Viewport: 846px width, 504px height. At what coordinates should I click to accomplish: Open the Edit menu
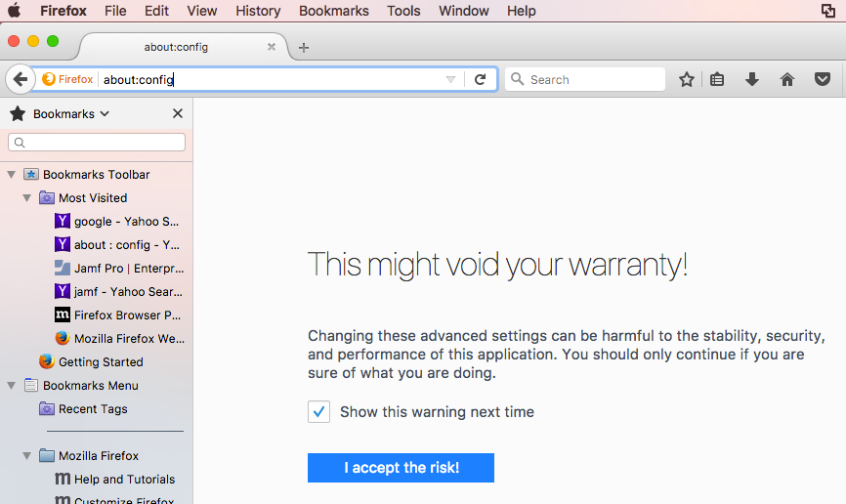click(156, 11)
